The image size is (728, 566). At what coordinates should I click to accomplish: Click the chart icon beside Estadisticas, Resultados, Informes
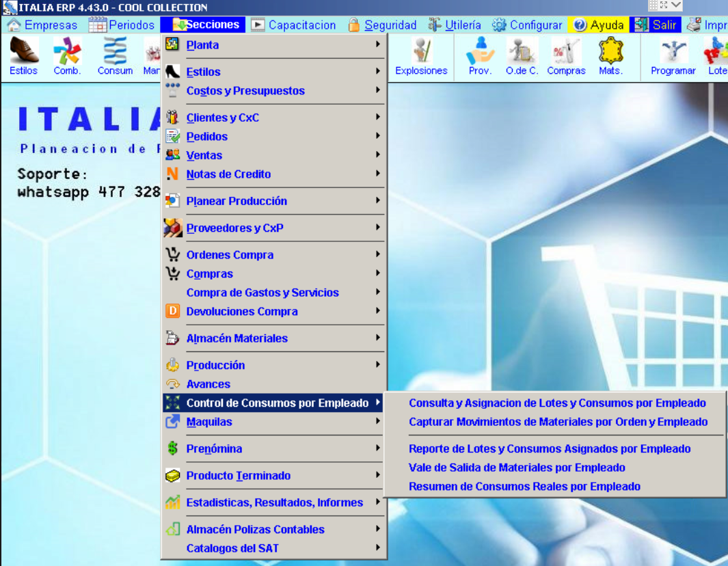point(172,502)
